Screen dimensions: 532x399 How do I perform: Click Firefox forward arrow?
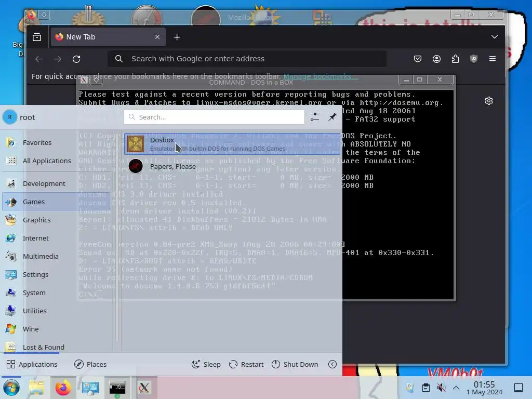click(58, 59)
